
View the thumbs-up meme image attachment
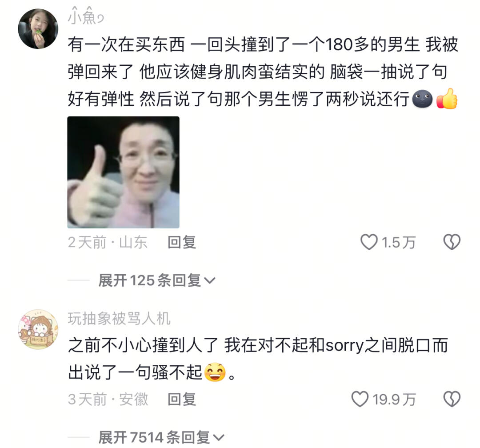click(x=124, y=172)
